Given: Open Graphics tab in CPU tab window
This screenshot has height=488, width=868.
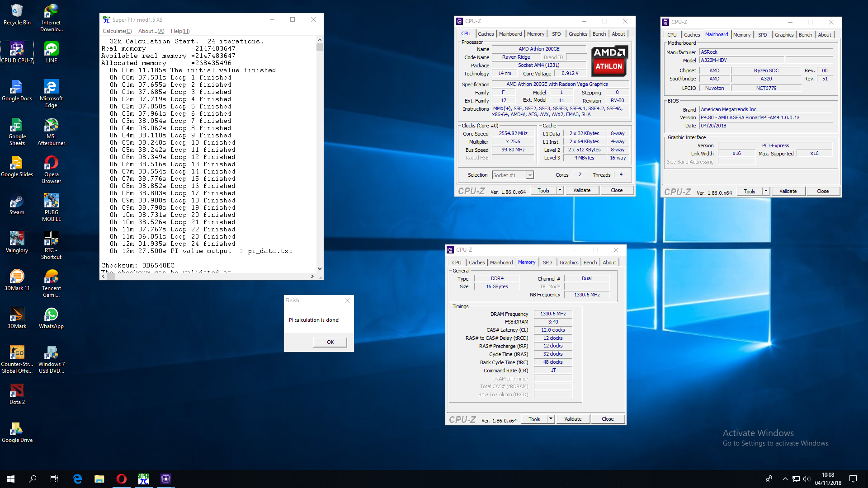Looking at the screenshot, I should click(578, 34).
